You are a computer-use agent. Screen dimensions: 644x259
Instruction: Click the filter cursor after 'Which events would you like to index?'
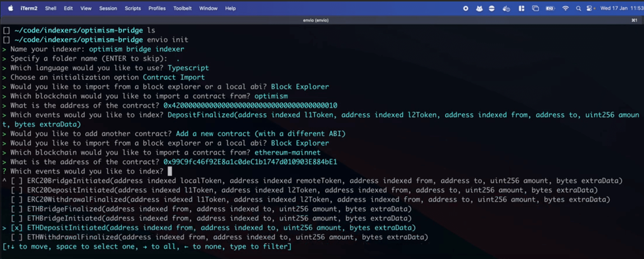[170, 171]
